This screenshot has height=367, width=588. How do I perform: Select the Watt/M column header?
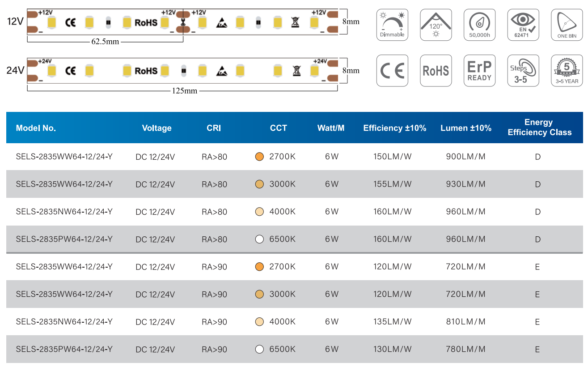point(331,128)
